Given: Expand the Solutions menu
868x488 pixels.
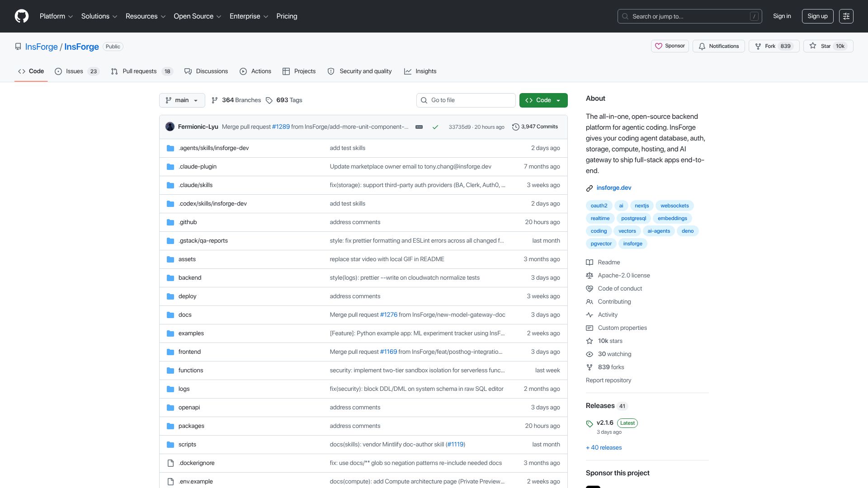Looking at the screenshot, I should click(99, 16).
